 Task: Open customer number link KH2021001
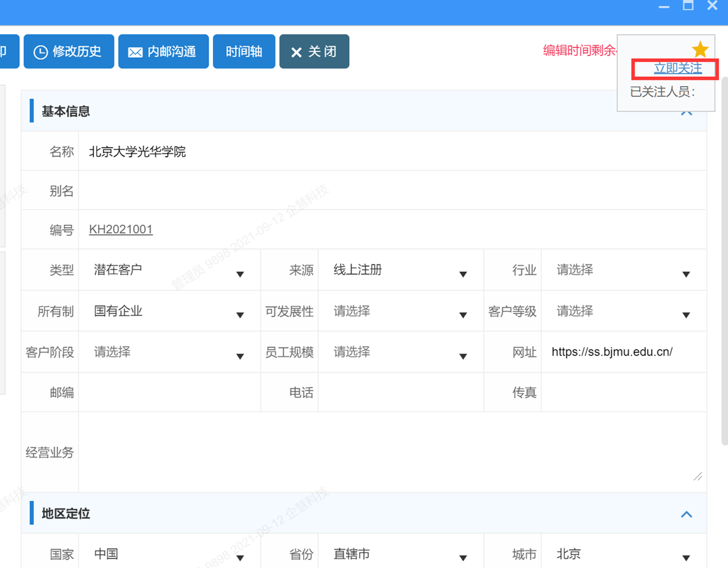pyautogui.click(x=121, y=229)
